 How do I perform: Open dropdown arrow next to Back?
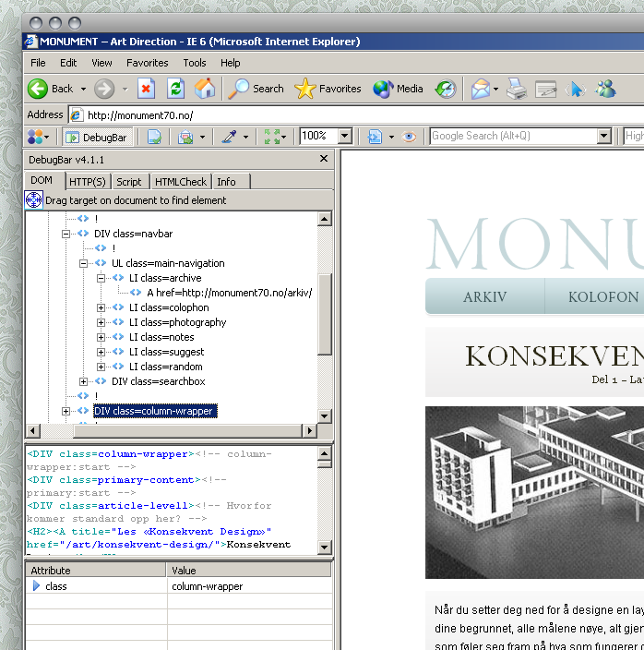83,90
